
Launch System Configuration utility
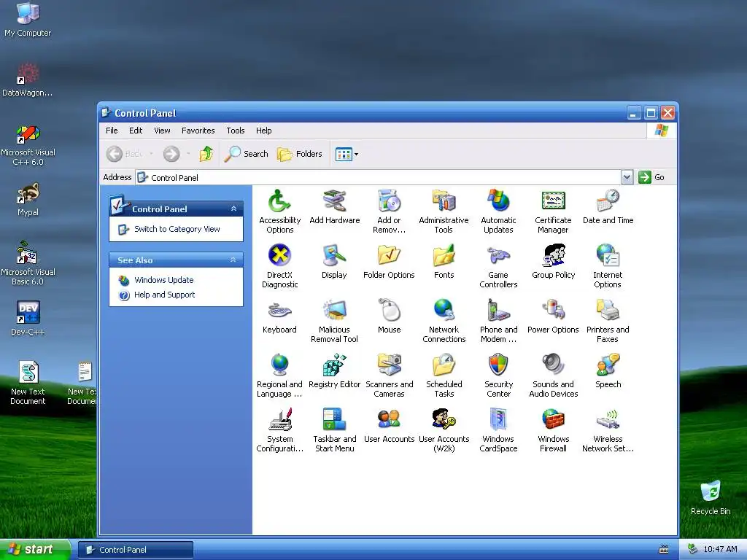(279, 430)
